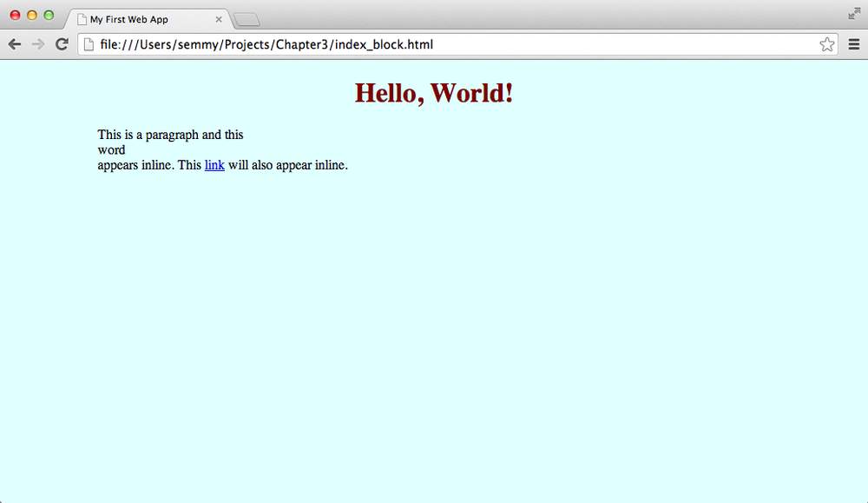
Task: Close the My First Web App tab
Action: pos(219,19)
